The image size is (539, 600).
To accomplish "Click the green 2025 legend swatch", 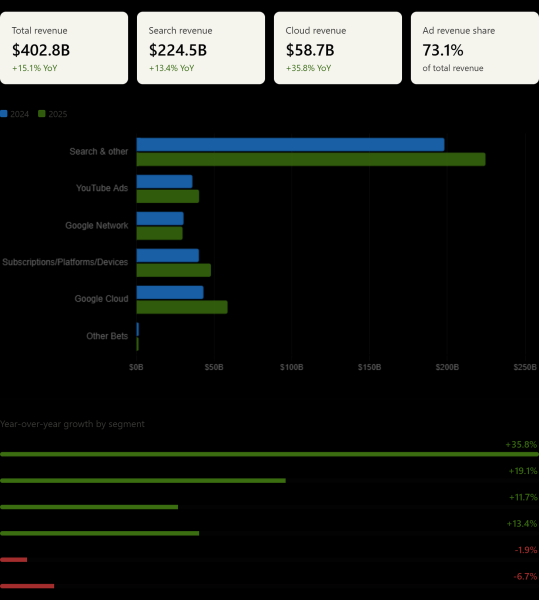I will click(x=42, y=114).
